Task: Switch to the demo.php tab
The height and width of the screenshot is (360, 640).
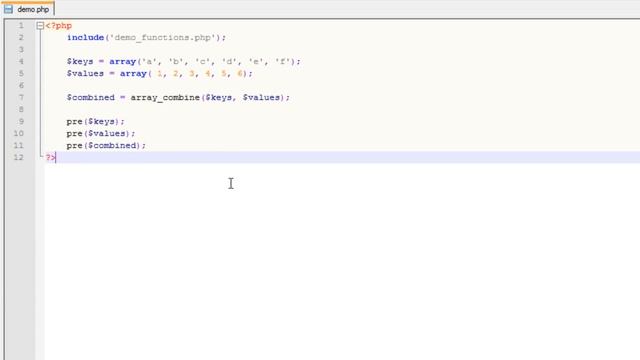Action: point(27,9)
